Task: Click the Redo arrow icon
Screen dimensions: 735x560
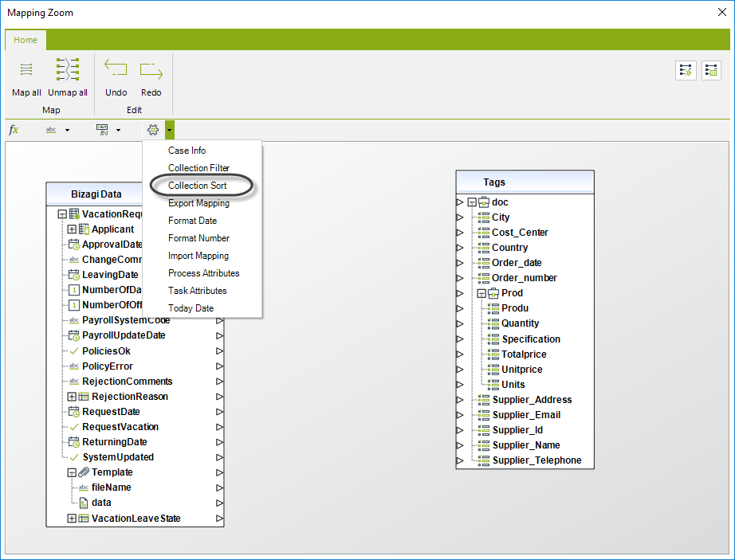Action: point(151,71)
